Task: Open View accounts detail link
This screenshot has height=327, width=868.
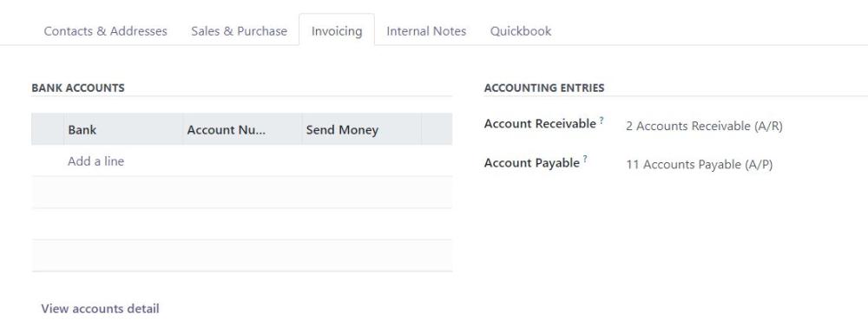Action: [x=100, y=309]
